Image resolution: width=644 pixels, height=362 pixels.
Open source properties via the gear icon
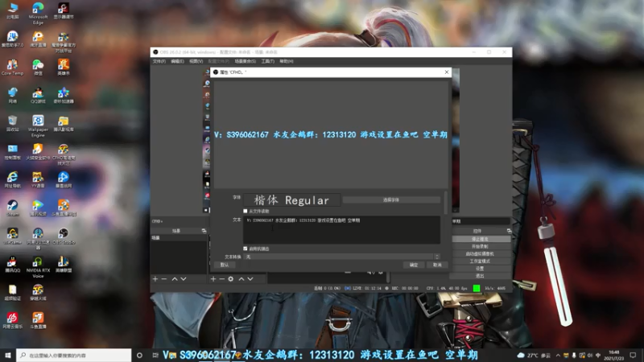pos(231,279)
